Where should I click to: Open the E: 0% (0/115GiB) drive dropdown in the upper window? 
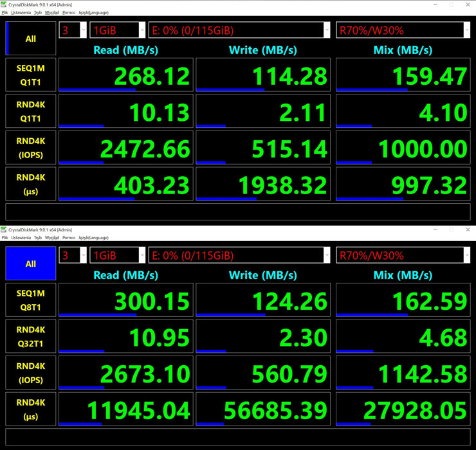[x=239, y=30]
